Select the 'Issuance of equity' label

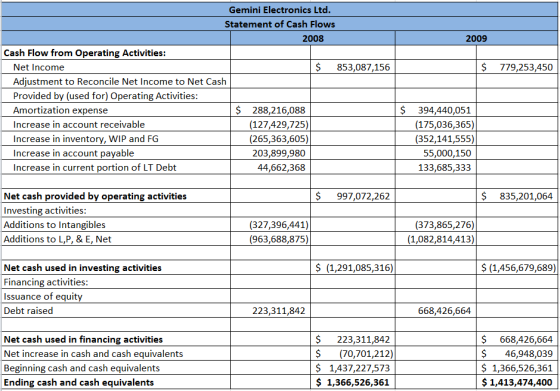point(43,296)
